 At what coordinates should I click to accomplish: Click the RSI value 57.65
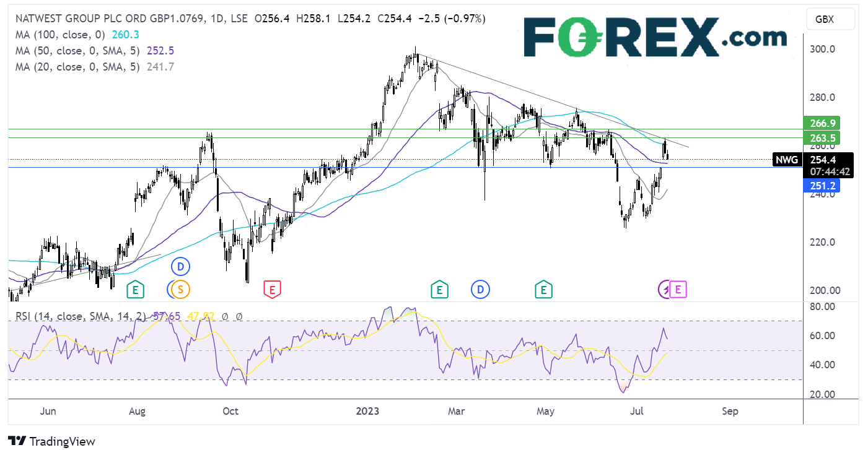167,316
